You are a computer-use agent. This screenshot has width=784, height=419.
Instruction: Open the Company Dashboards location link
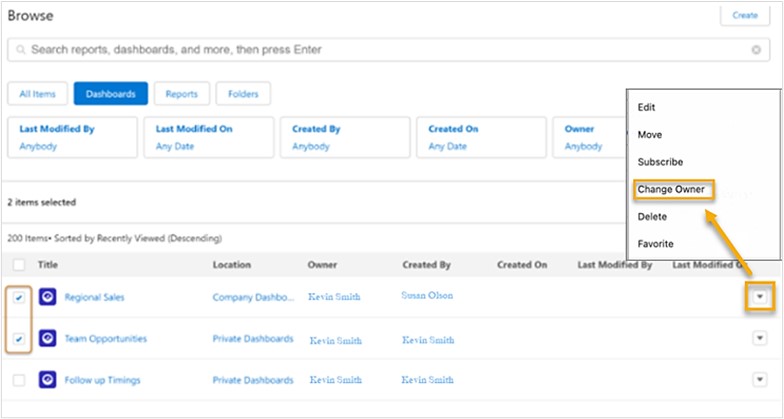(x=253, y=297)
